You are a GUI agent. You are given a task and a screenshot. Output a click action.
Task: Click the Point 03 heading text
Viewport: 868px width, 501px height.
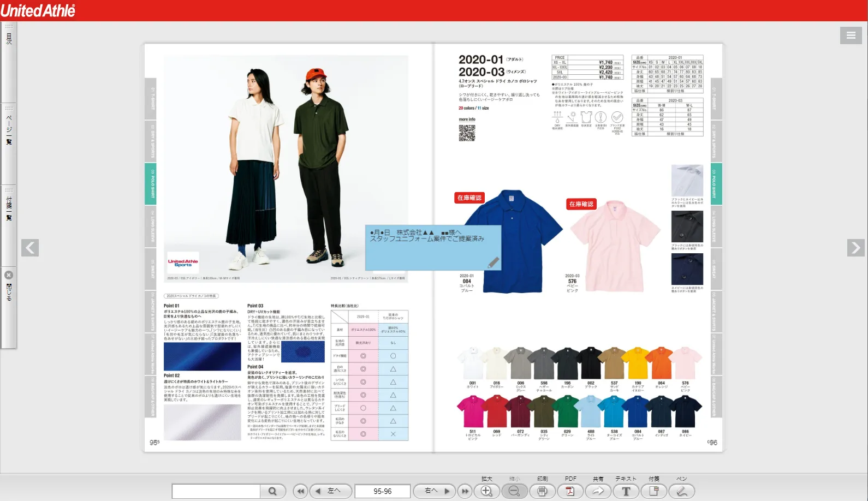coord(255,306)
